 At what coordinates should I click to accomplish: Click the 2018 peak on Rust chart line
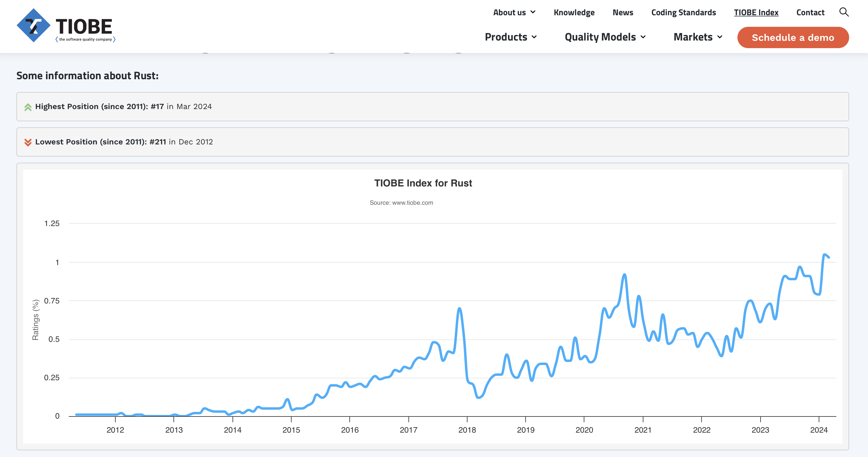(x=459, y=308)
